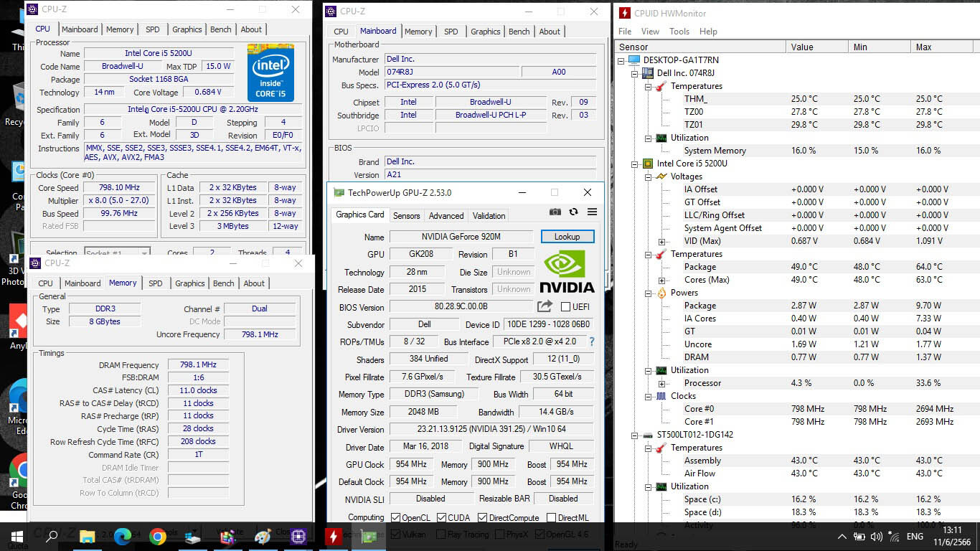Click the Clocks waveform icon in HWMonitor
This screenshot has height=551, width=980.
pos(661,396)
